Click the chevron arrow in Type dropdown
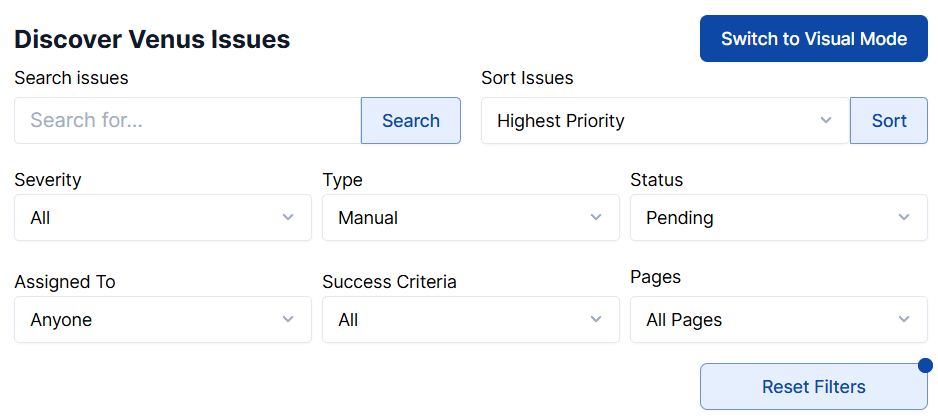The height and width of the screenshot is (418, 938). click(x=596, y=218)
